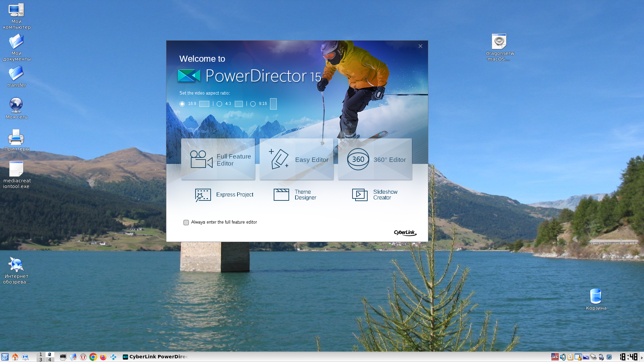Open the volume speaker tray icon
This screenshot has height=362, width=644.
(563, 357)
